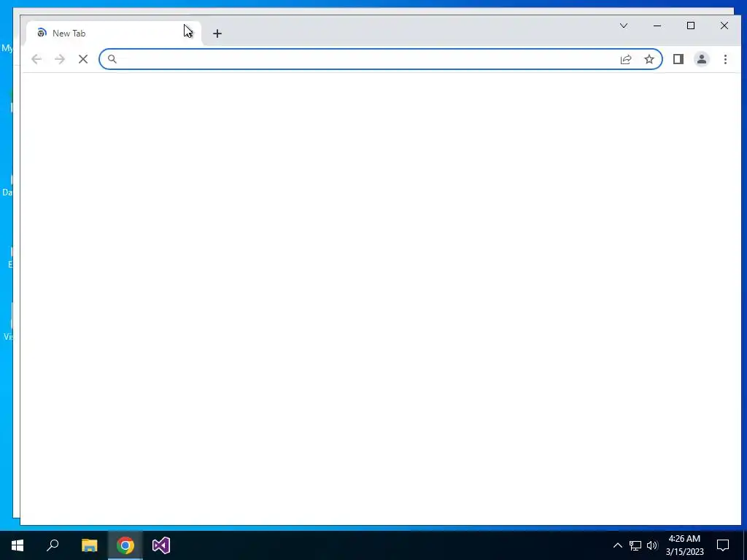Image resolution: width=747 pixels, height=560 pixels.
Task: Minimize the Chrome window
Action: coord(657,26)
